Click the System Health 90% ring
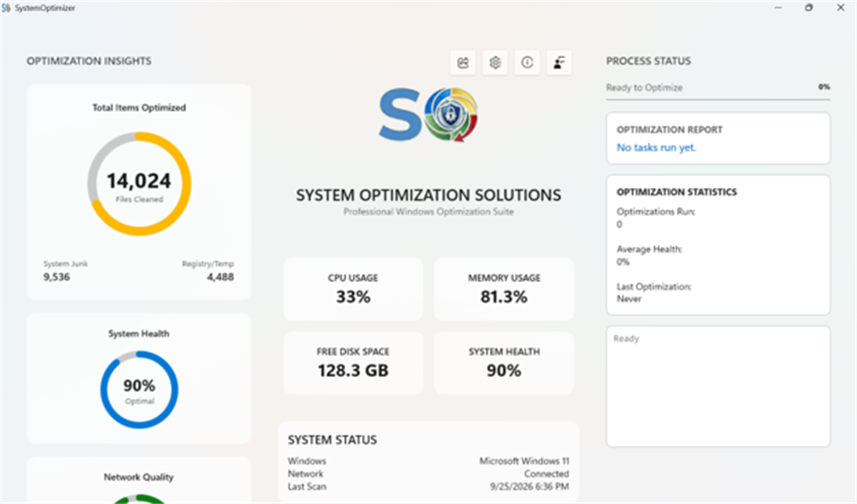 [139, 389]
